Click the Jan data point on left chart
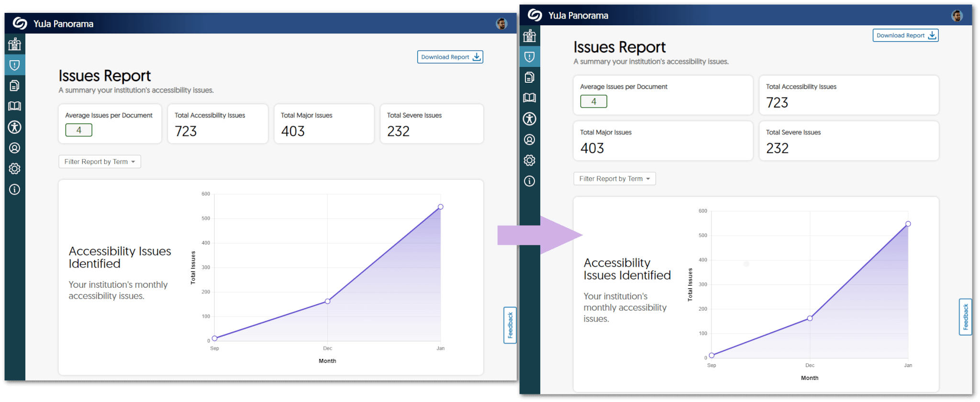This screenshot has width=980, height=402. [x=441, y=207]
